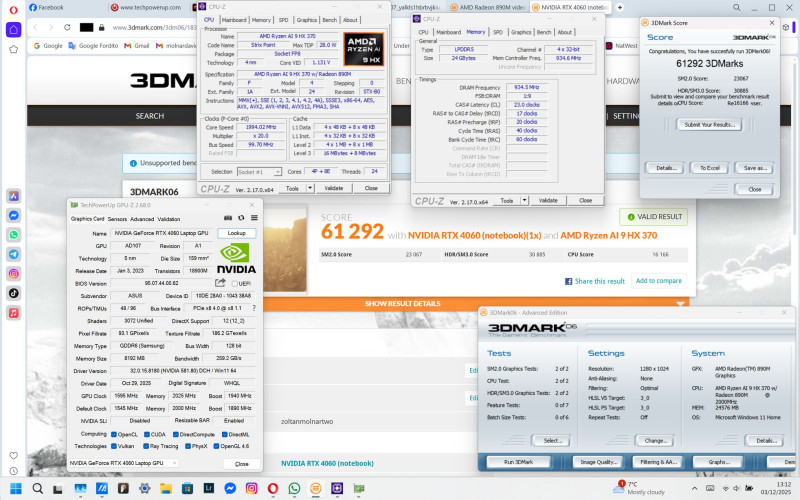This screenshot has width=800, height=500.
Task: Open GPU selector dropdown in GPU-Z
Action: 123,463
